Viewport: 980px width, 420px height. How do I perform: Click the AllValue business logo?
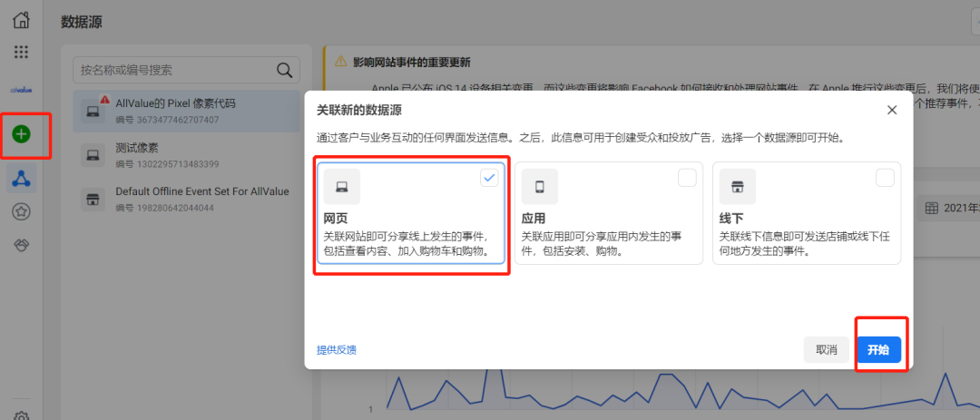(21, 90)
